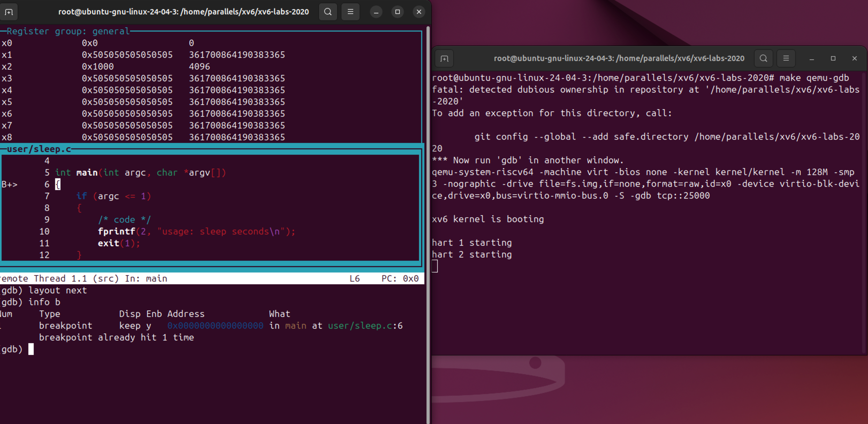Click the right terminal cursor after hart 2
This screenshot has height=424, width=868.
click(435, 266)
